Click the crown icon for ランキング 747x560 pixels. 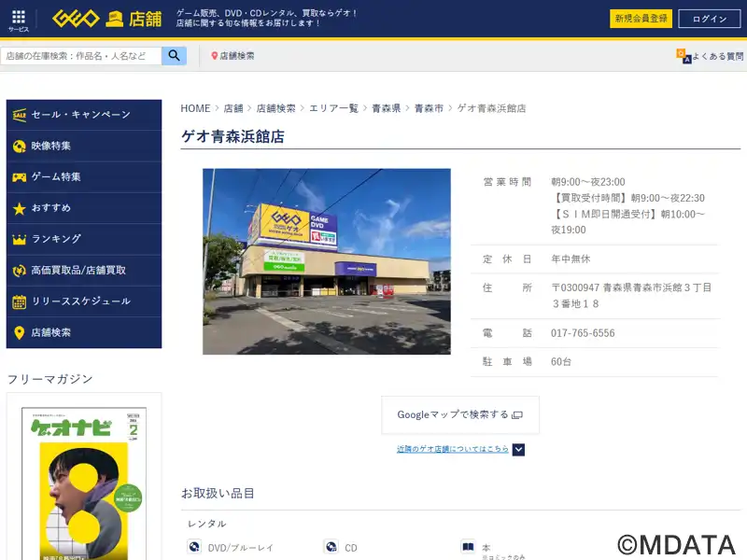pyautogui.click(x=19, y=240)
